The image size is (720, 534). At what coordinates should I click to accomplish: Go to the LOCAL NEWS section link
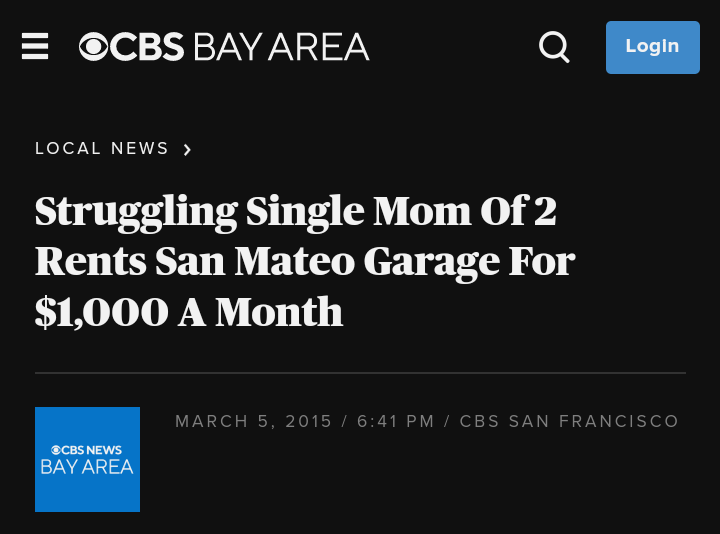coord(102,149)
